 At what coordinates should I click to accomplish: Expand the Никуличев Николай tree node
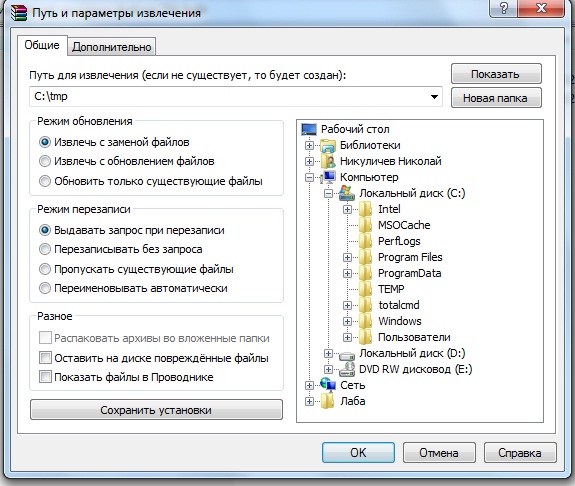pos(309,161)
